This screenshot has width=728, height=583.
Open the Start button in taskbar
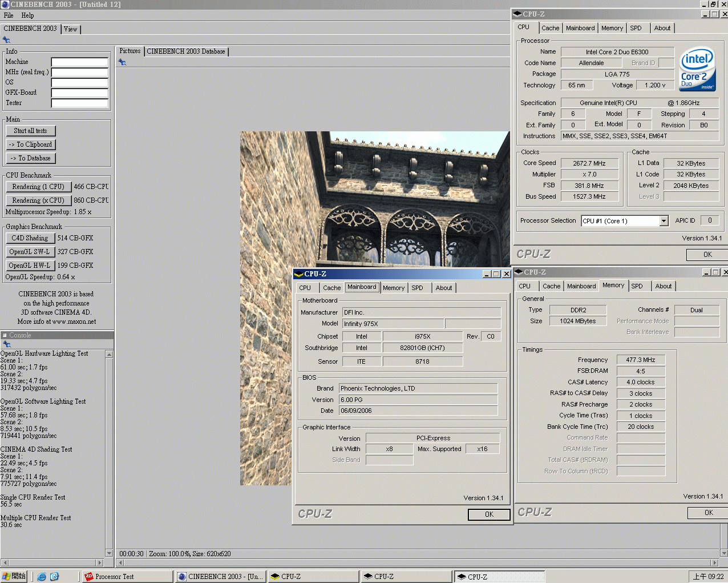point(14,577)
